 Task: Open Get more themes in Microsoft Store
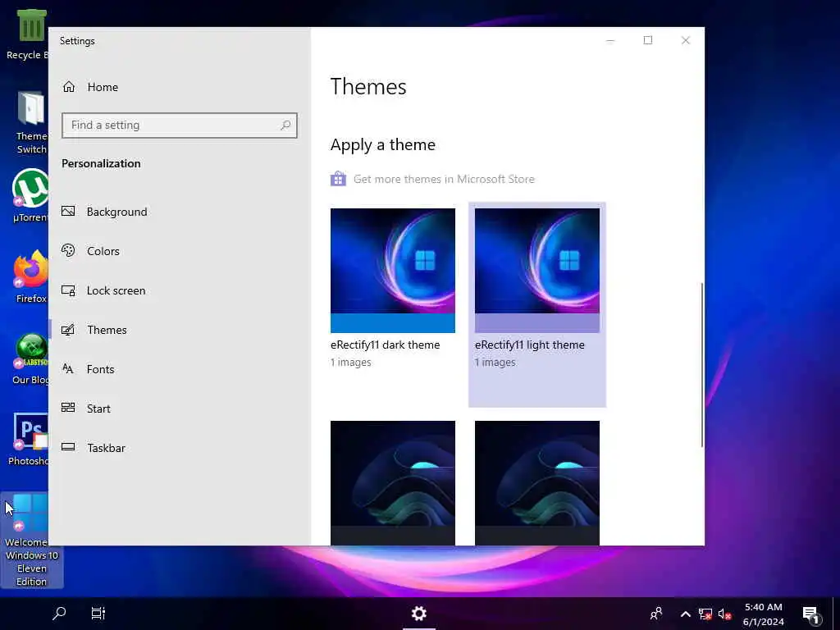[x=444, y=179]
